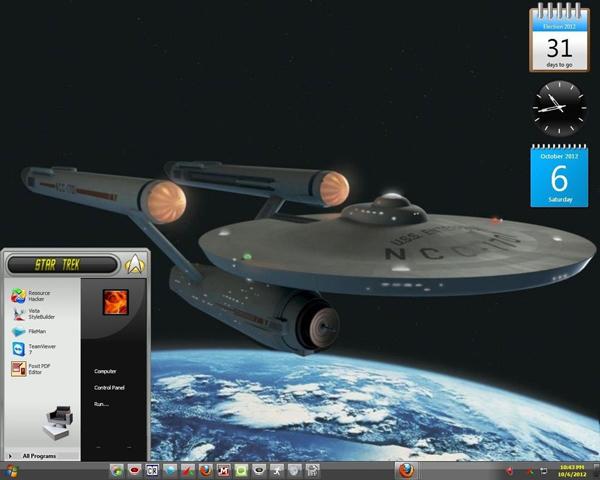Open the red M taskbar icon

click(x=223, y=470)
